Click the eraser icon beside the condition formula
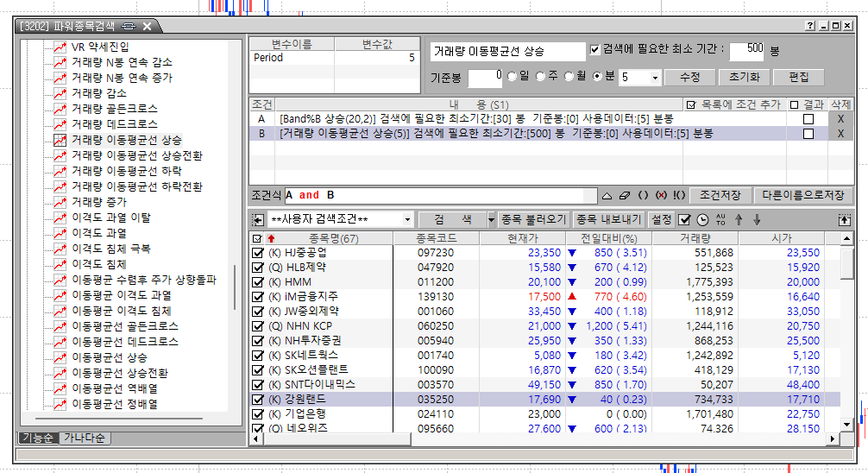 pos(626,196)
